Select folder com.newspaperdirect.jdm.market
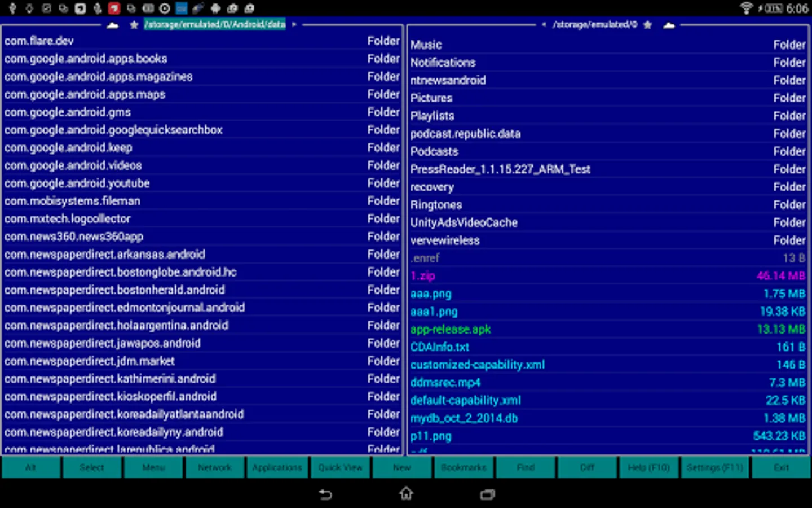 pyautogui.click(x=202, y=361)
